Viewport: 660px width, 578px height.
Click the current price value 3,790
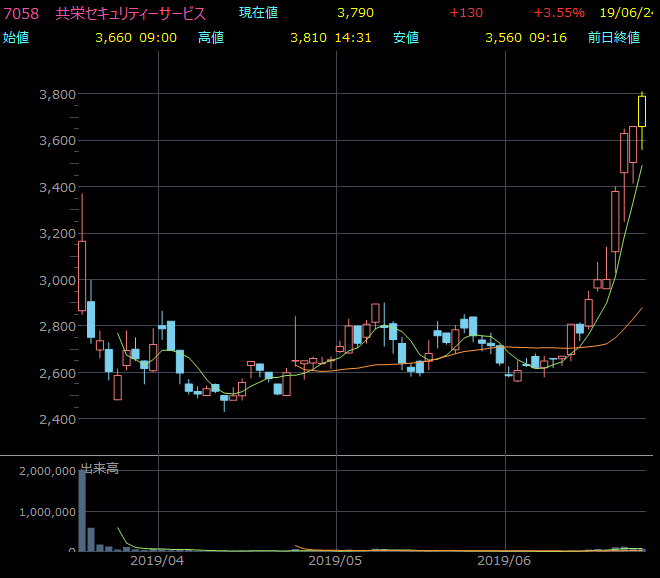pyautogui.click(x=356, y=13)
